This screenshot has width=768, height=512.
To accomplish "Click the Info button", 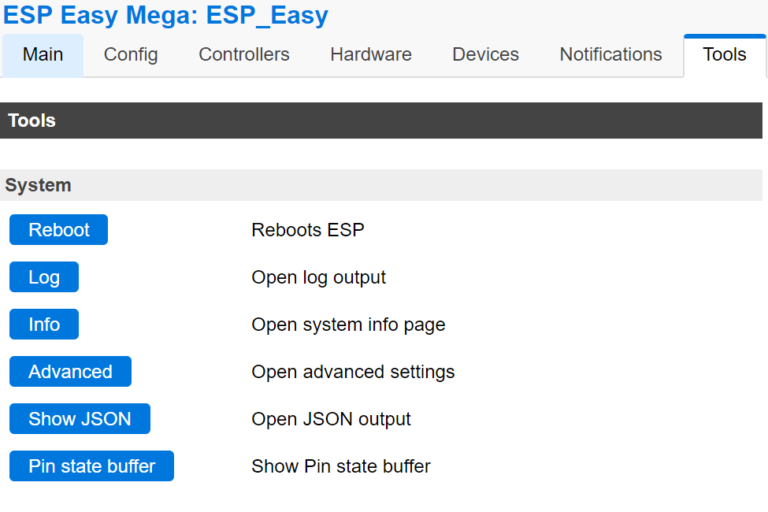I will tap(44, 324).
